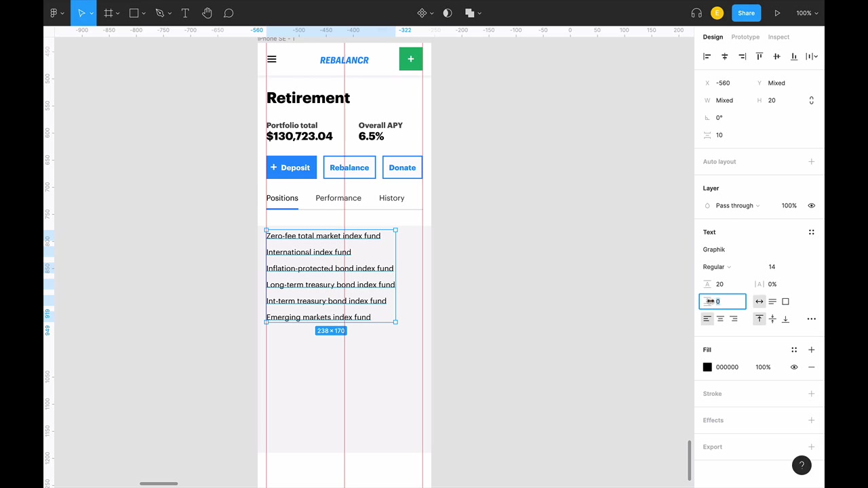
Task: Select the Pen tool
Action: point(160,13)
